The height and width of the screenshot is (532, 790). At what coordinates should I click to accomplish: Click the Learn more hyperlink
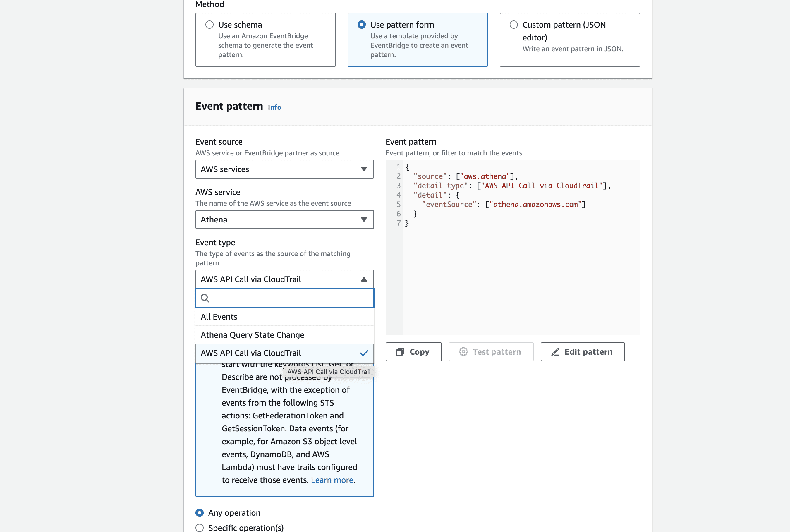(332, 480)
